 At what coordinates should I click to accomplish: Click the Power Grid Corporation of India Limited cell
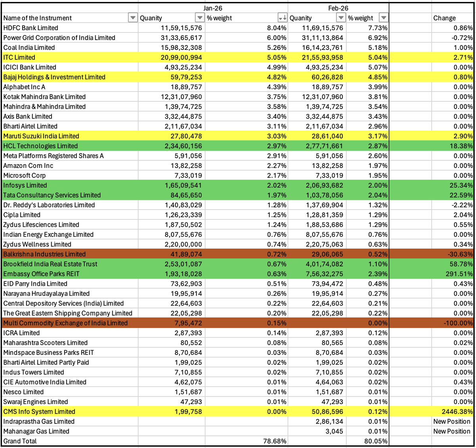[x=70, y=38]
